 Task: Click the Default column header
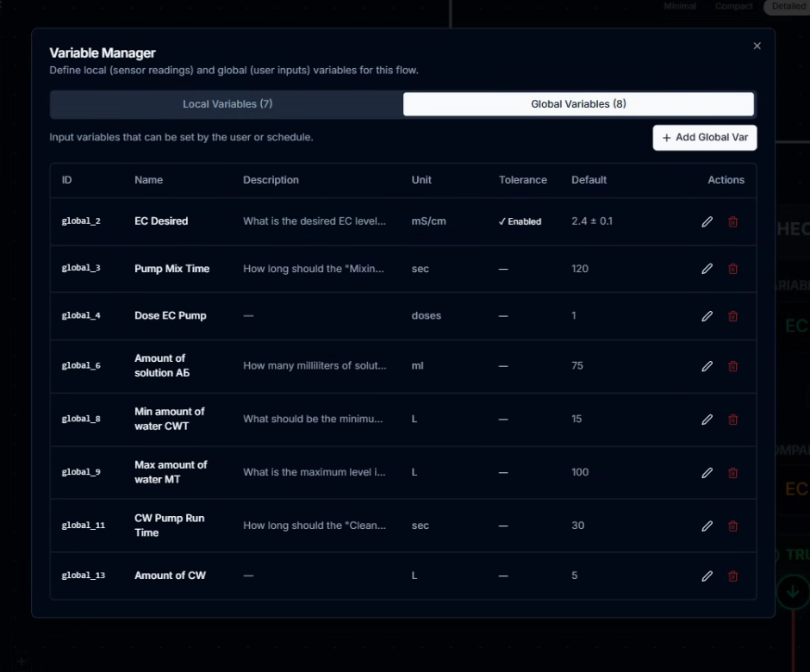[589, 180]
